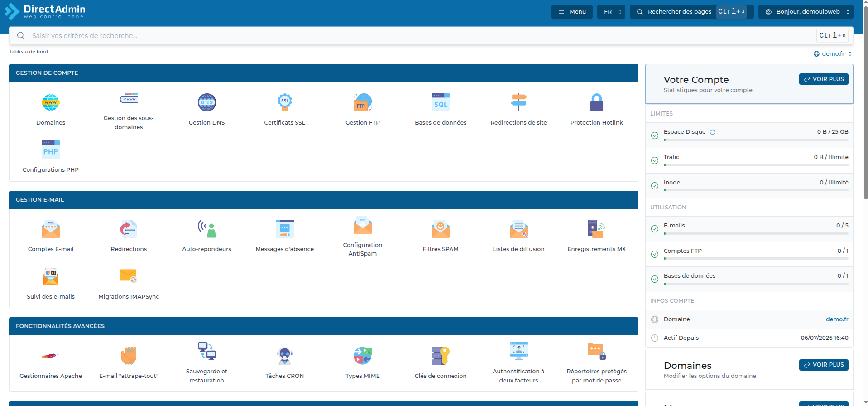Open Clés de connexion key icon
Image resolution: width=868 pixels, height=406 pixels.
[x=441, y=356]
